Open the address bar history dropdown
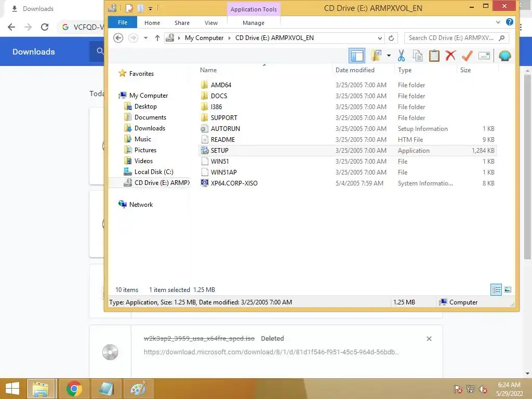 tap(380, 38)
